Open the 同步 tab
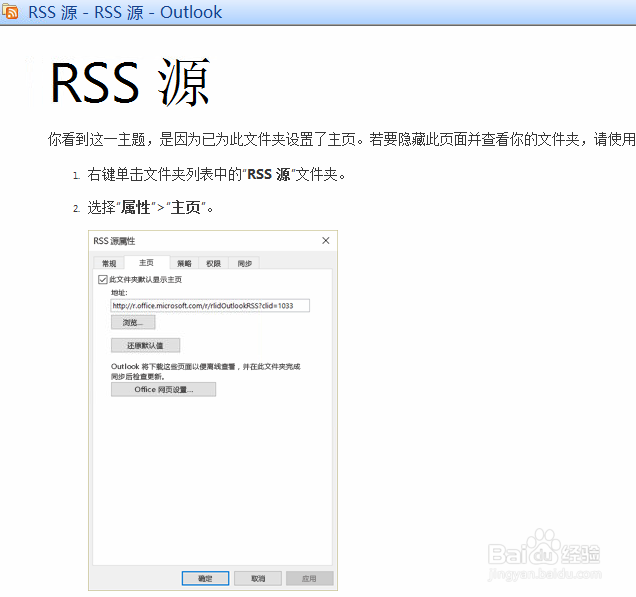This screenshot has width=636, height=597. pyautogui.click(x=245, y=263)
